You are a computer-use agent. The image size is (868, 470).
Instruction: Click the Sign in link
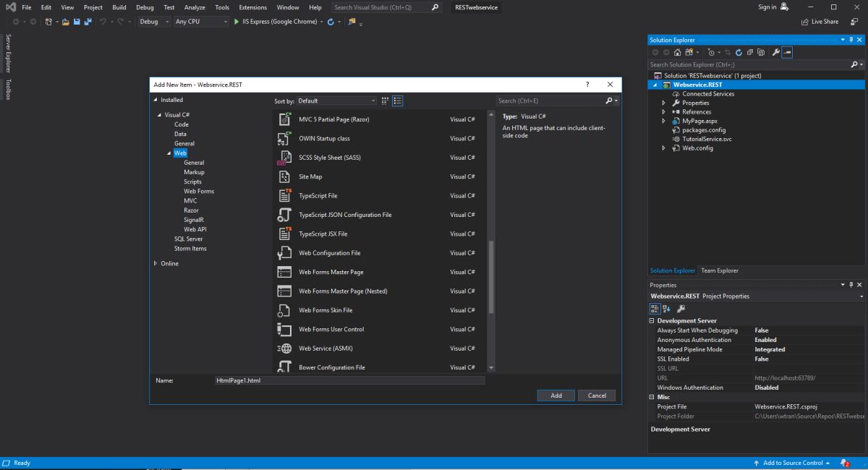point(767,7)
